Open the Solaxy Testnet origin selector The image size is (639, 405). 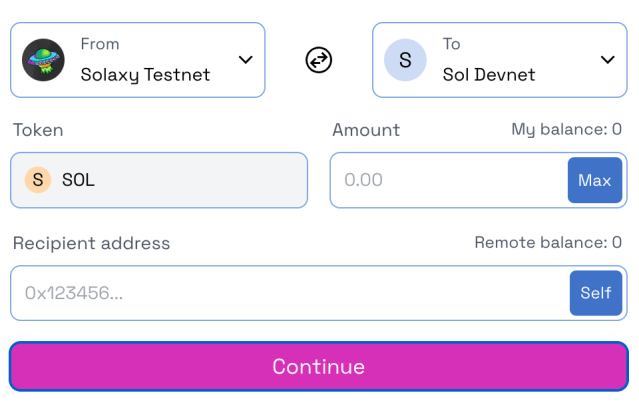click(x=145, y=60)
